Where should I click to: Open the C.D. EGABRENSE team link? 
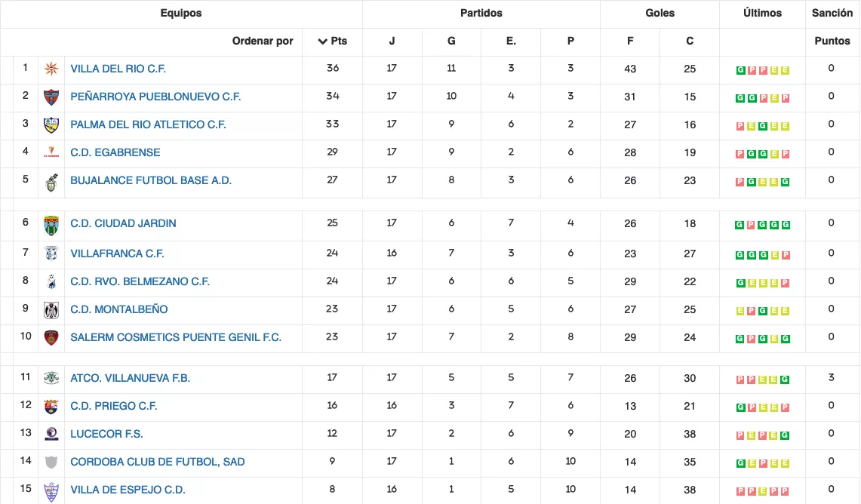coord(115,152)
